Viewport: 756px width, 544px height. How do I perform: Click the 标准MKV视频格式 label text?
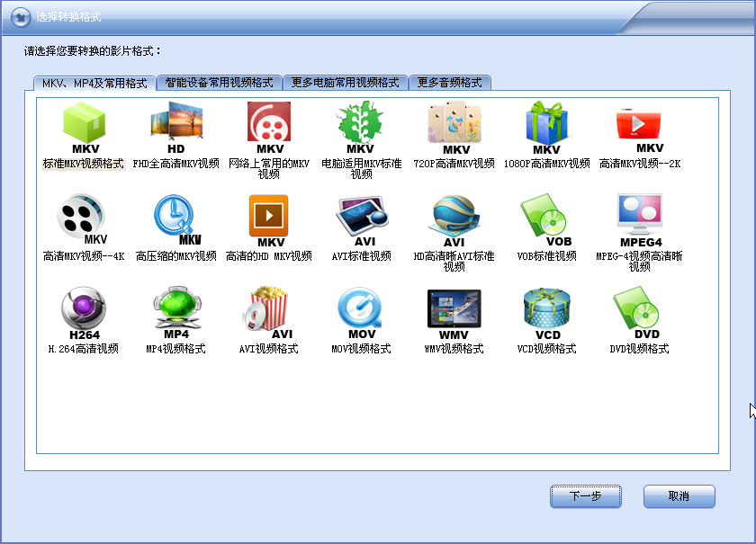pos(84,164)
